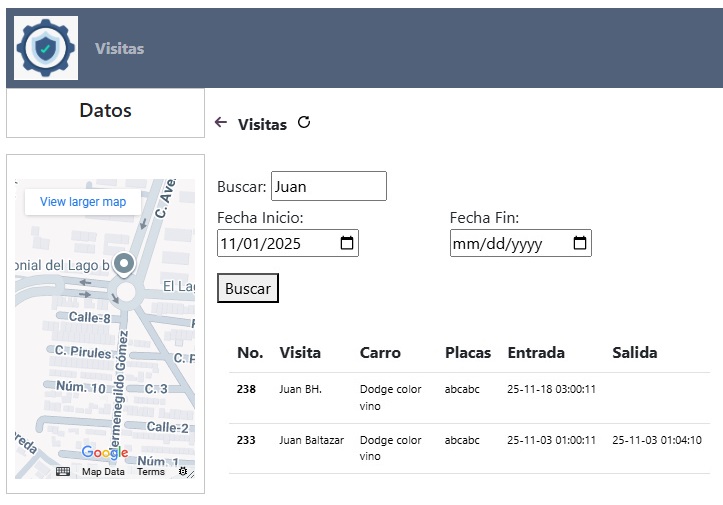Image resolution: width=723 pixels, height=505 pixels.
Task: Open the Datos tab
Action: click(x=105, y=111)
